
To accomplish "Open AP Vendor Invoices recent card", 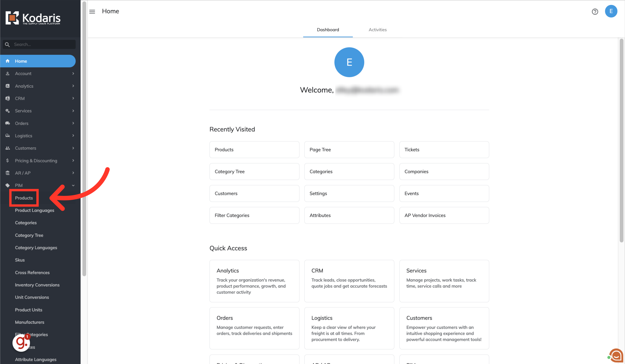I will coord(444,215).
